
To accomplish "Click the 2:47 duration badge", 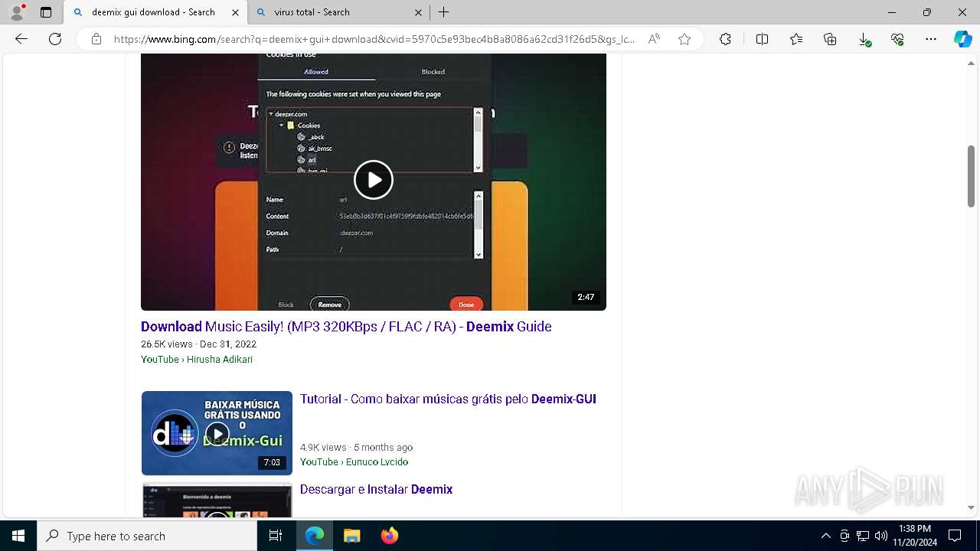I will pos(586,297).
